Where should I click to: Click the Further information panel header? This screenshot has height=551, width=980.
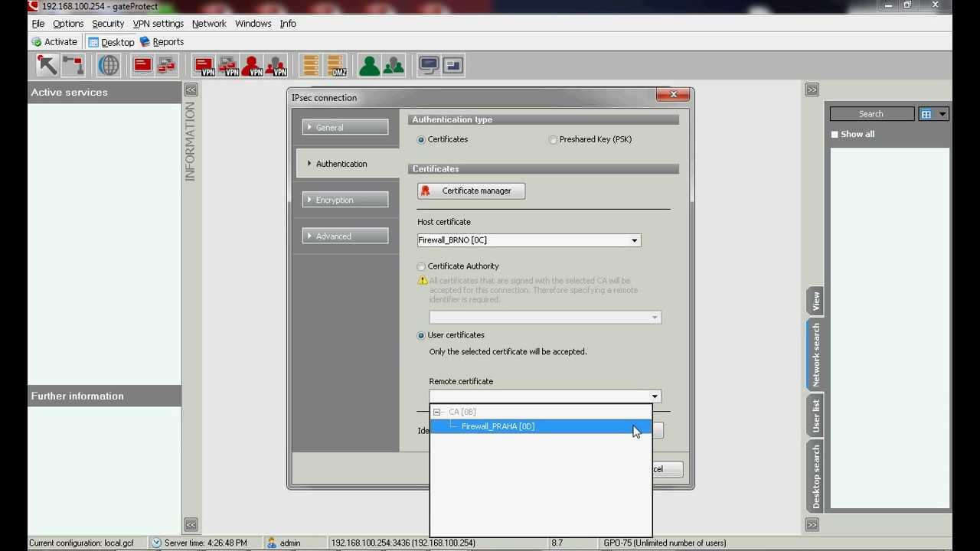tap(105, 396)
